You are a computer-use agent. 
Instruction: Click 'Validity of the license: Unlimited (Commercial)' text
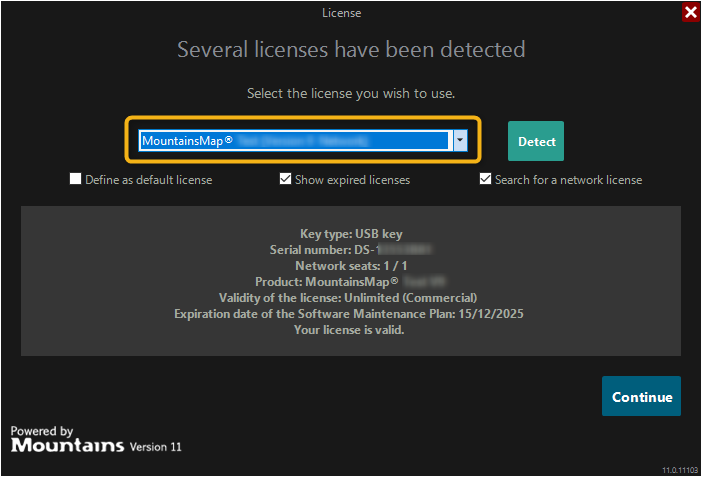tap(348, 298)
